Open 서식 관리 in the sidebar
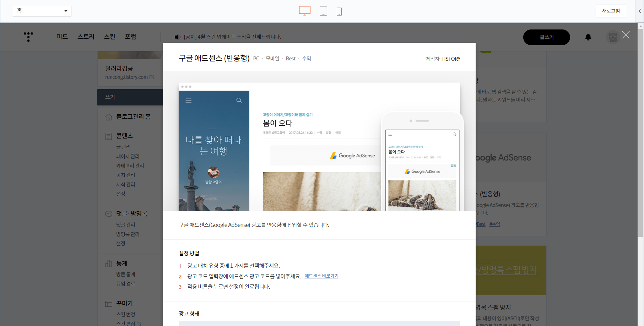The height and width of the screenshot is (326, 644). pyautogui.click(x=126, y=185)
